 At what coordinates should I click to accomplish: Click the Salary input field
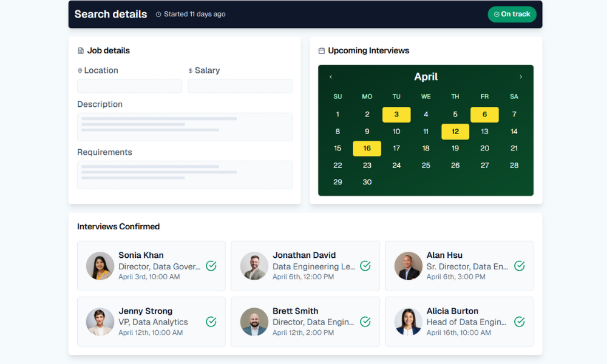tap(240, 86)
